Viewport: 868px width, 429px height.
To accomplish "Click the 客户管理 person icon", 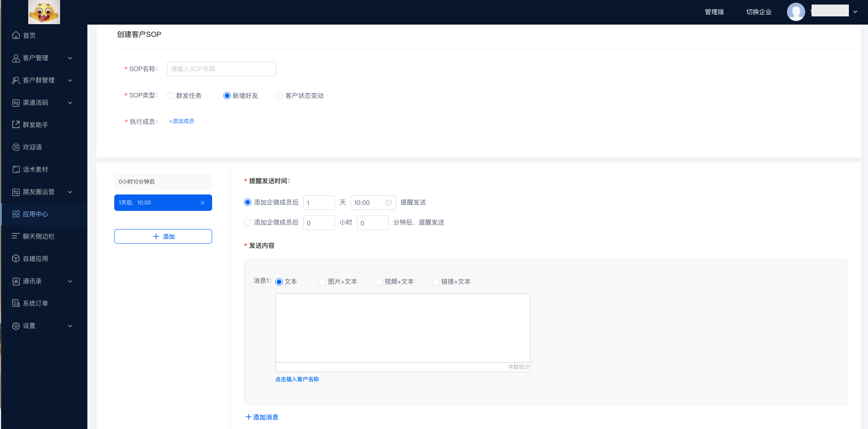I will [x=16, y=58].
